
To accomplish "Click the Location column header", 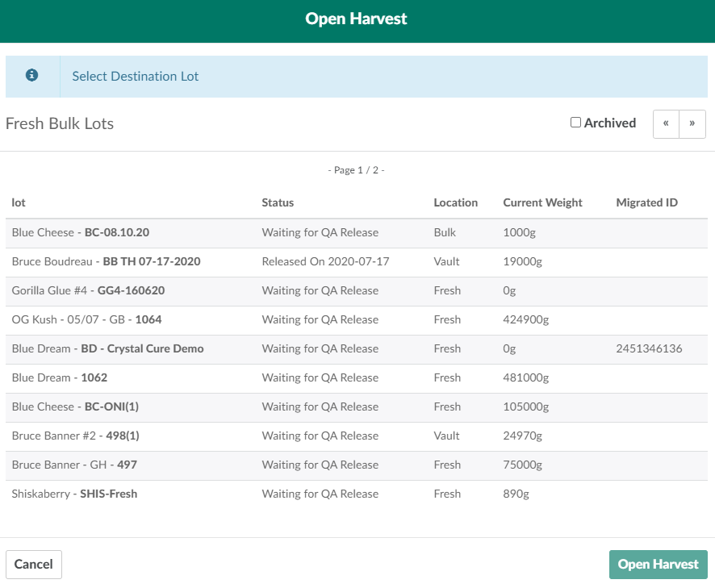I will coord(455,202).
